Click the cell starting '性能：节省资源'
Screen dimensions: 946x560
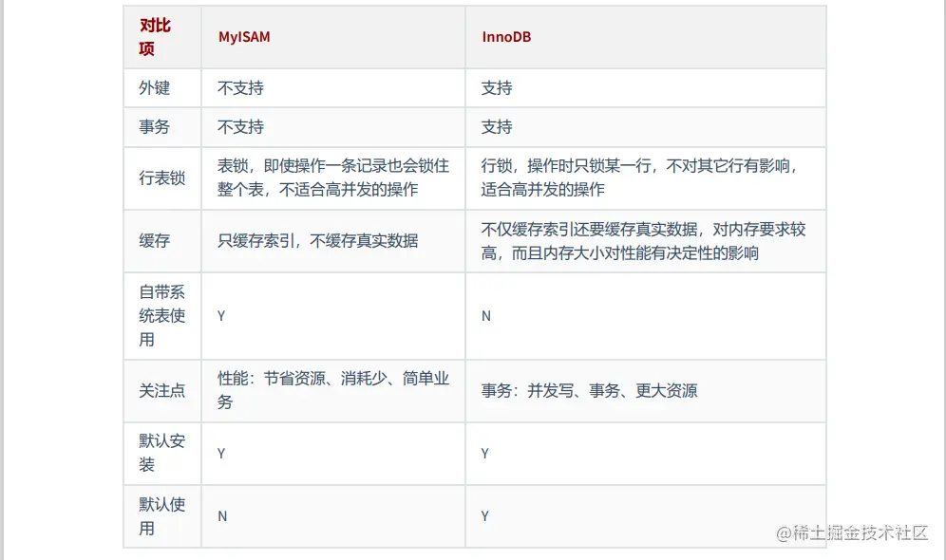(333, 390)
